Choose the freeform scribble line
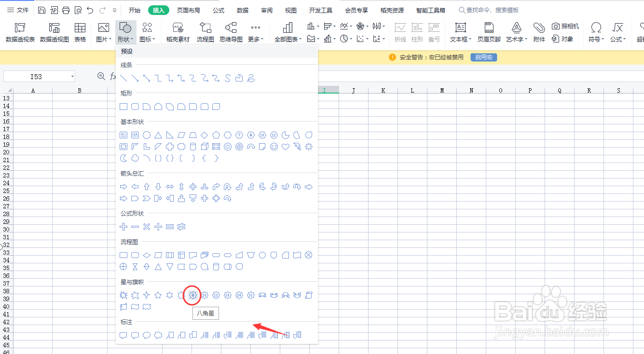 point(251,78)
